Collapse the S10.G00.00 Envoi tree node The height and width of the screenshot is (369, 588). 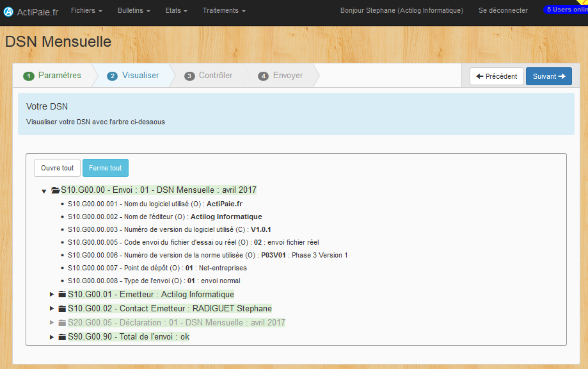44,191
